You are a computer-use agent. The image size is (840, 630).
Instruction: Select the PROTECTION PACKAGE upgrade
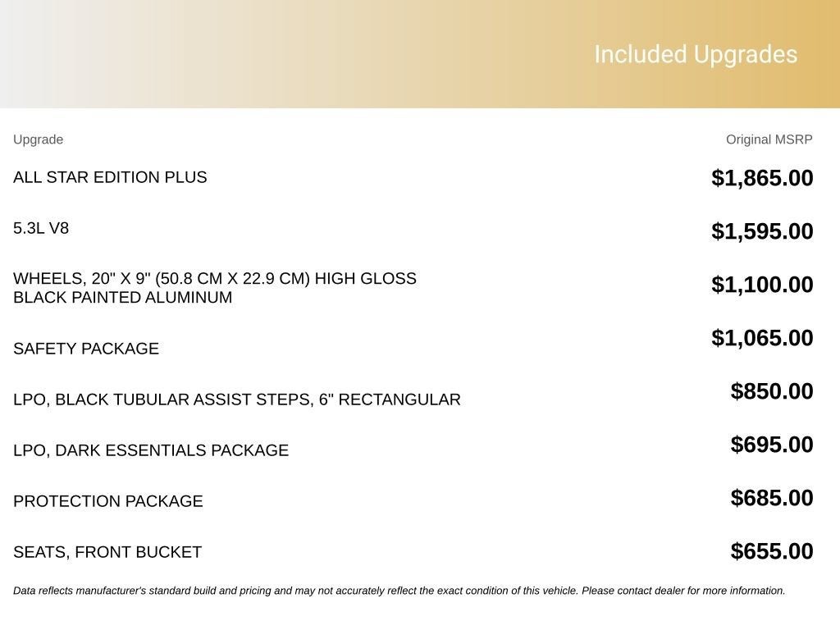click(108, 501)
